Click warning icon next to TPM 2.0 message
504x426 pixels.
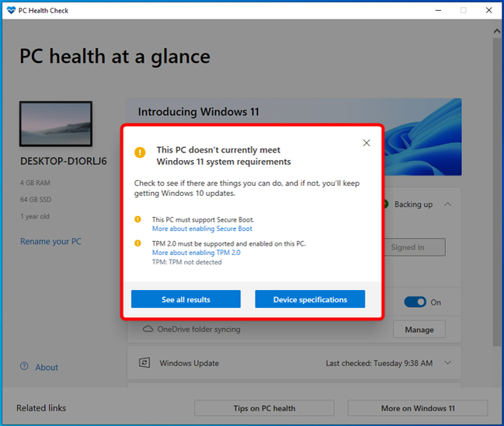[x=137, y=243]
